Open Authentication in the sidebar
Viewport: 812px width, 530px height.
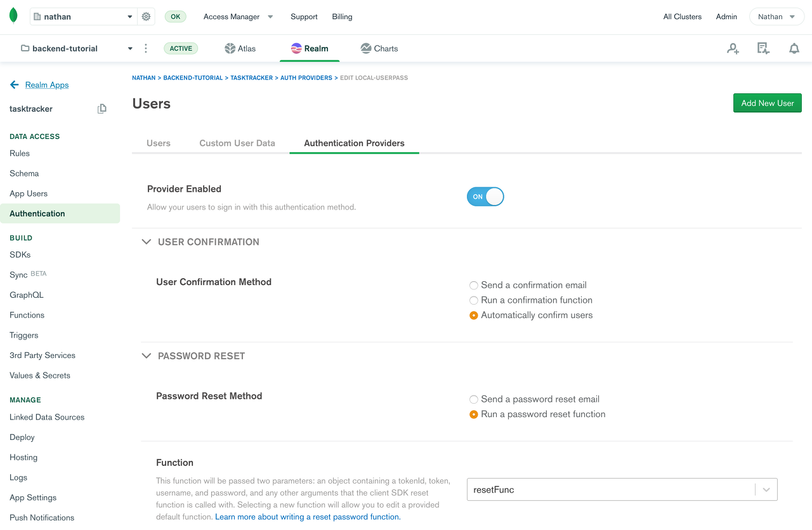tap(60, 213)
